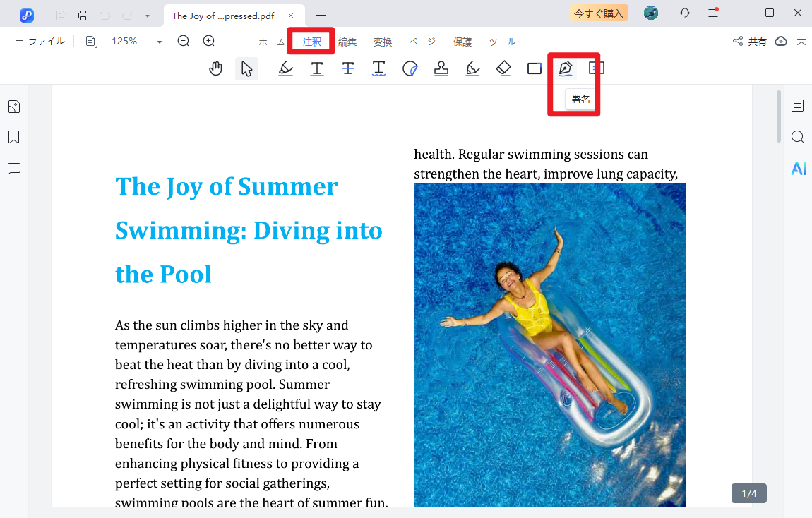Click the 共有 share button
Viewport: 812px width, 518px height.
coord(750,42)
